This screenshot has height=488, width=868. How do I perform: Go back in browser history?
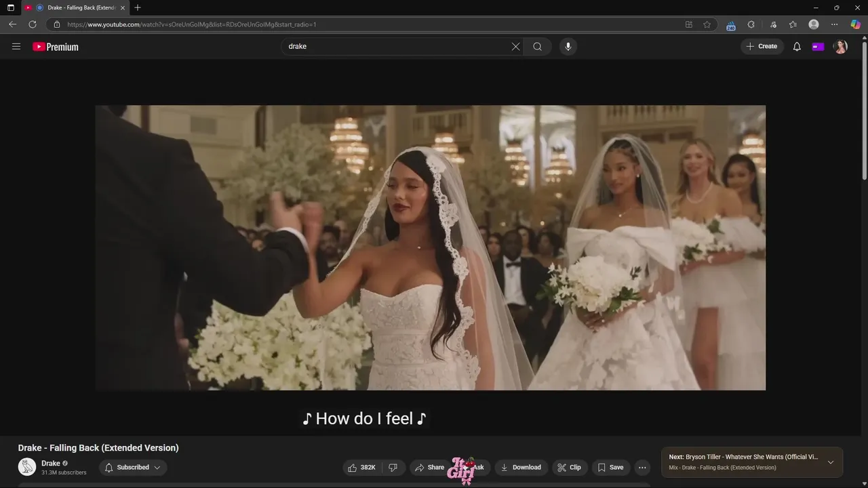[12, 24]
